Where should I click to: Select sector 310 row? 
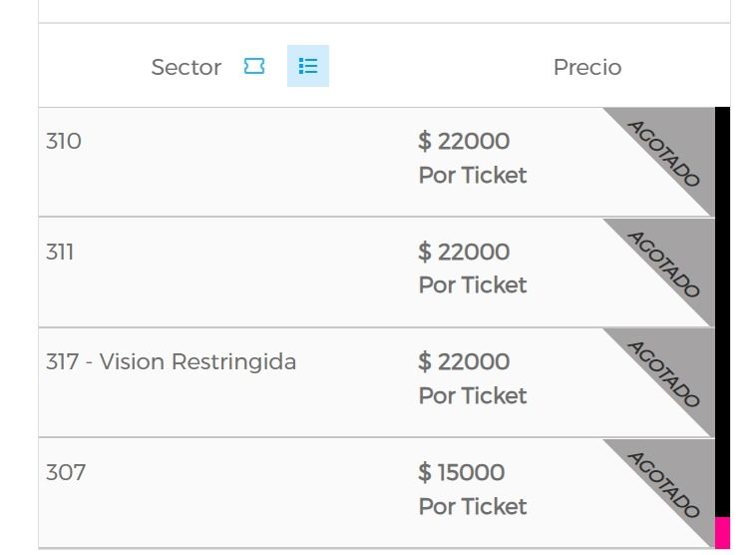pyautogui.click(x=64, y=142)
